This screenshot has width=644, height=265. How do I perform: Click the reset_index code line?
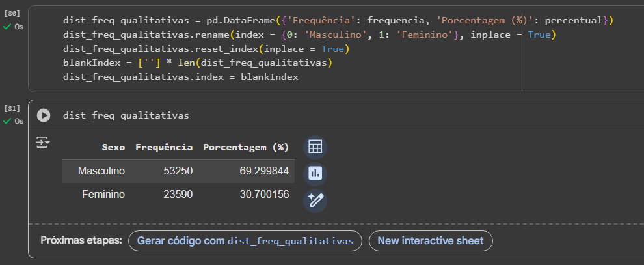pyautogui.click(x=208, y=49)
